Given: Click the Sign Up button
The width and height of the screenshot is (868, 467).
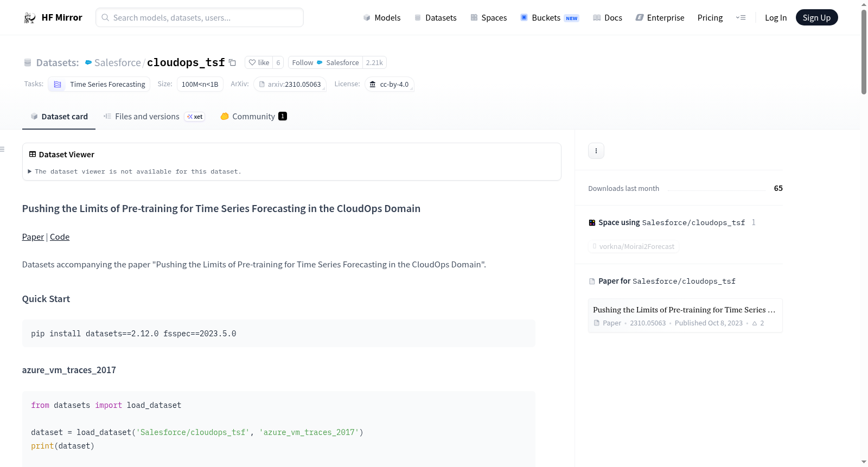Looking at the screenshot, I should pos(816,17).
